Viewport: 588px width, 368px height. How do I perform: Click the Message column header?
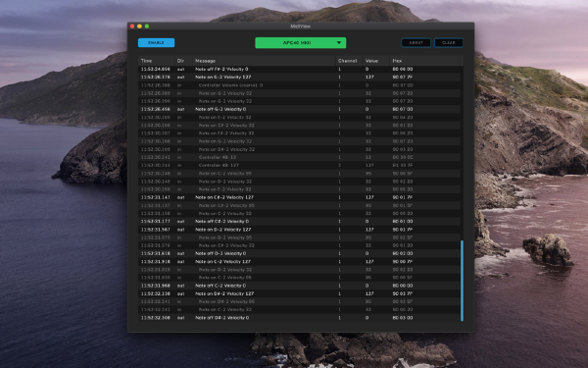(205, 61)
